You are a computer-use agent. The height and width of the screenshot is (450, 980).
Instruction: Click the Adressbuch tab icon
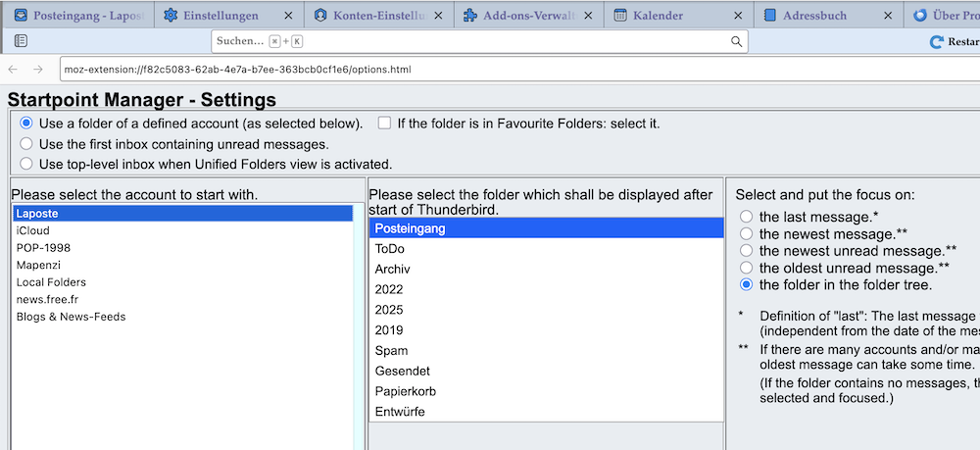coord(770,16)
